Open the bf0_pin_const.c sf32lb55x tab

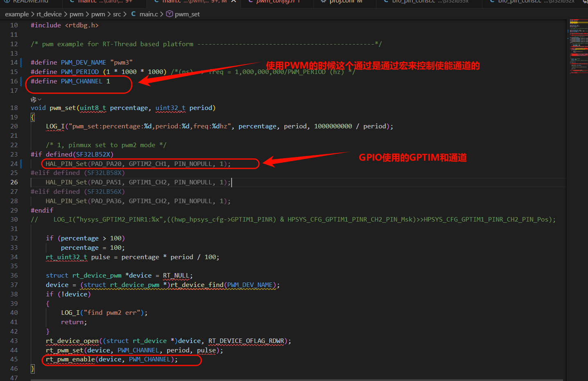tap(430, 2)
